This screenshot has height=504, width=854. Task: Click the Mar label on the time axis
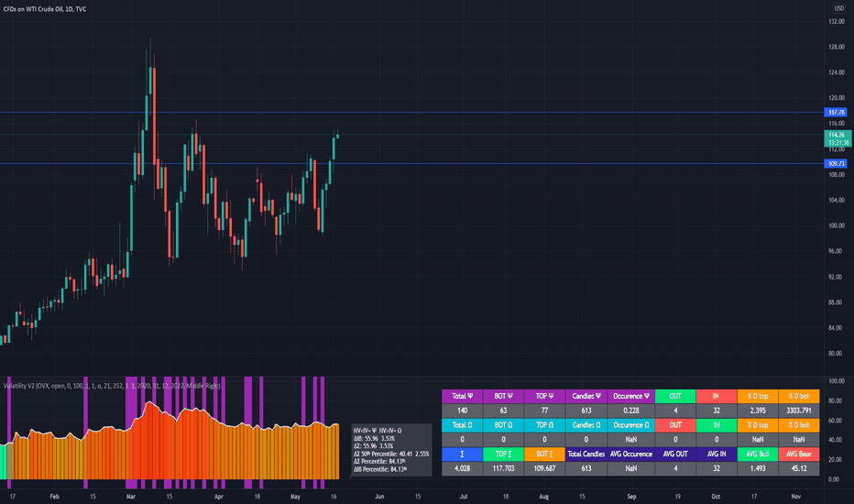pyautogui.click(x=131, y=497)
